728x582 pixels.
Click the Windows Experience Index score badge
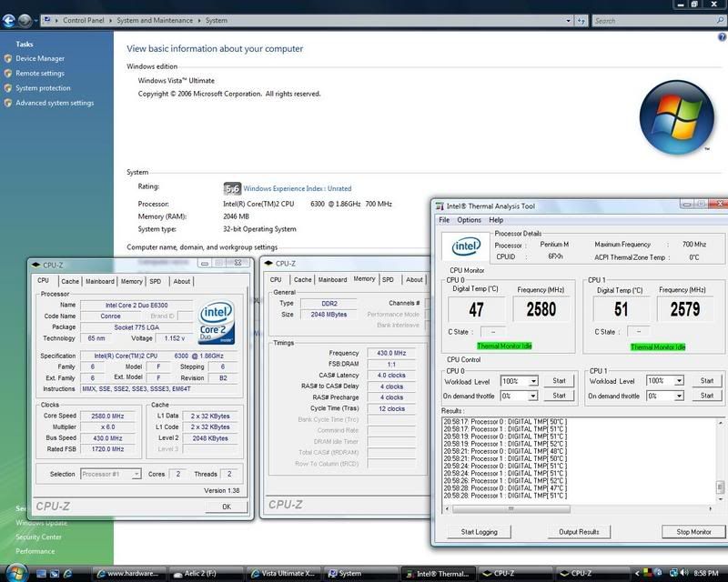pos(232,188)
